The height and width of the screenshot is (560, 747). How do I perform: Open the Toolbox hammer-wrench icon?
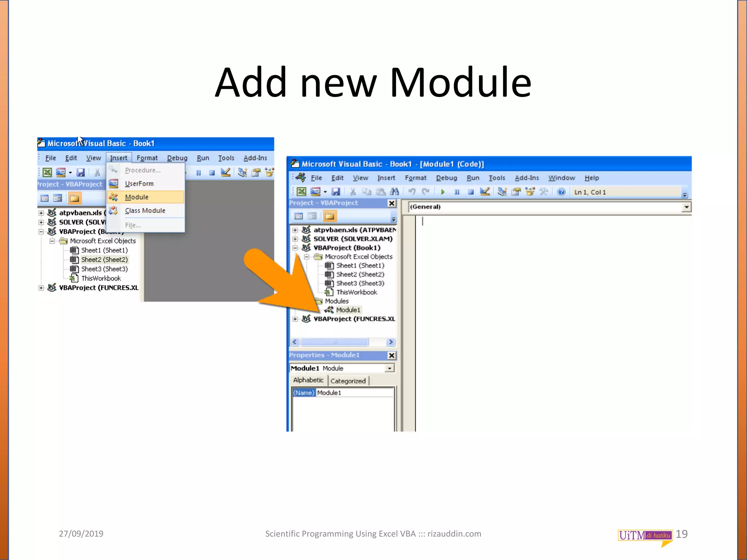[544, 192]
